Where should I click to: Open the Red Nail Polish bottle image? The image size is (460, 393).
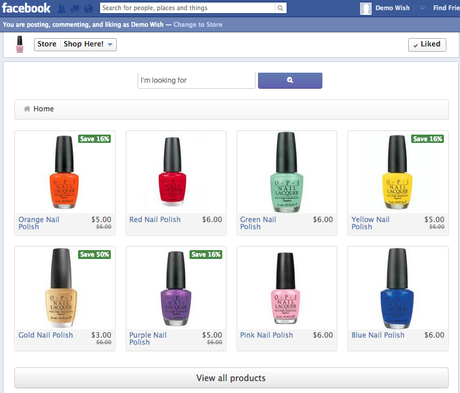pos(172,171)
